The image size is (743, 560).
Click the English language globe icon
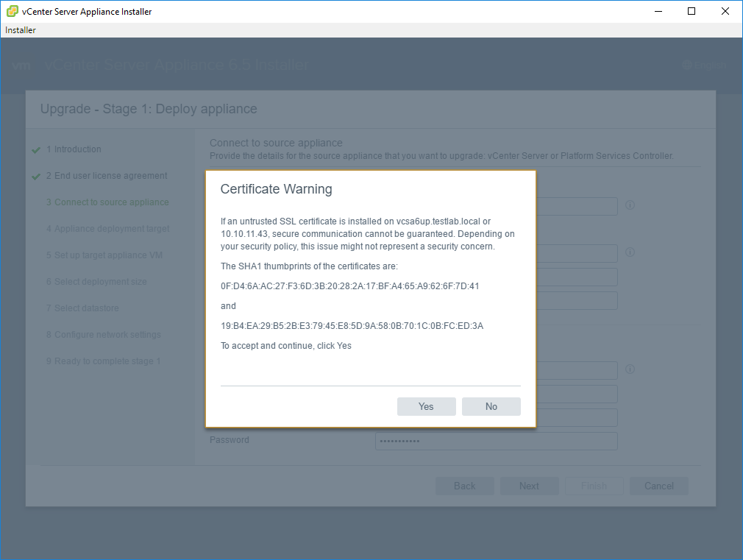(687, 65)
